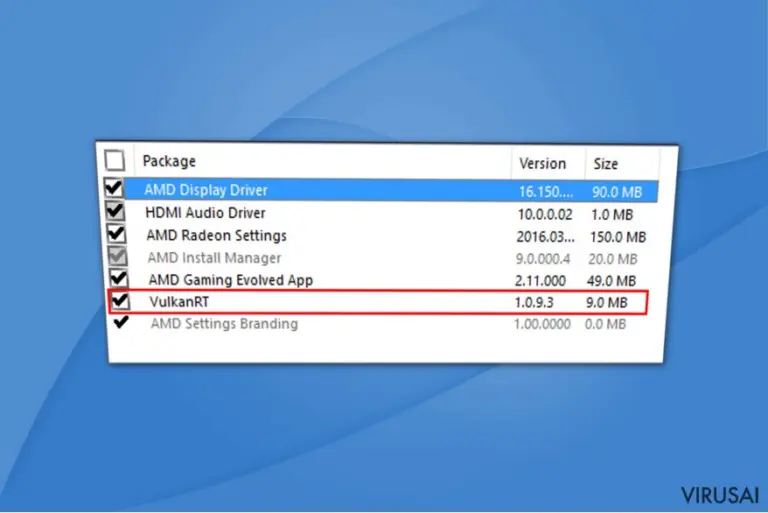
Task: Uncheck the HDMI Audio Driver checkbox
Action: pyautogui.click(x=115, y=211)
